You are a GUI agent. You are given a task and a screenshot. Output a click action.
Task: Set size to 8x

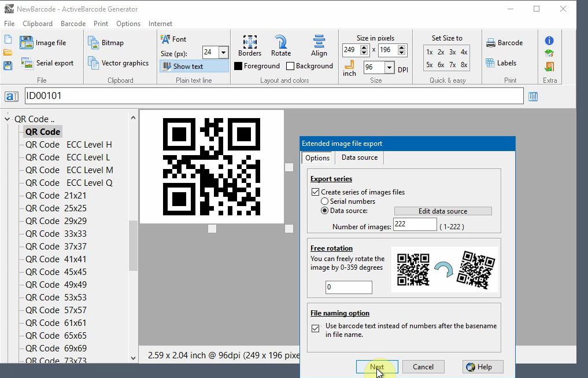coord(464,65)
